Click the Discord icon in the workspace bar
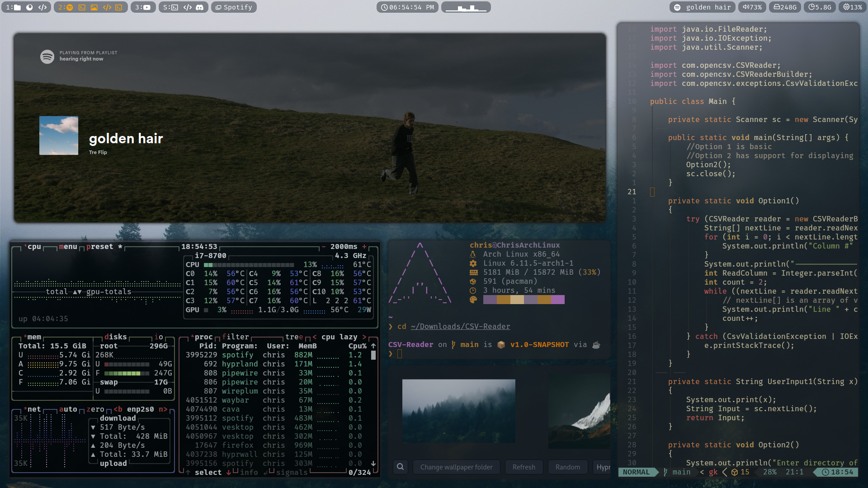 [x=199, y=7]
